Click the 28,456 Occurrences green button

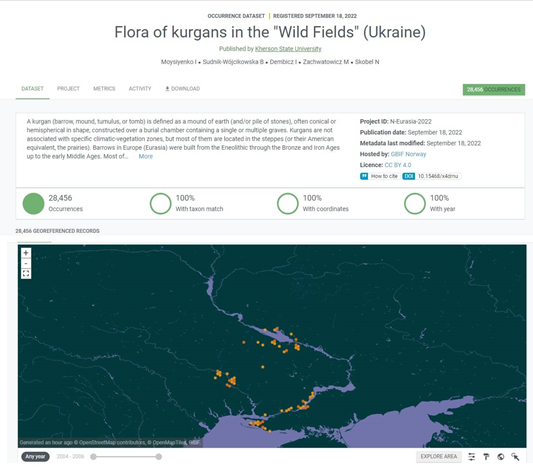(x=494, y=90)
